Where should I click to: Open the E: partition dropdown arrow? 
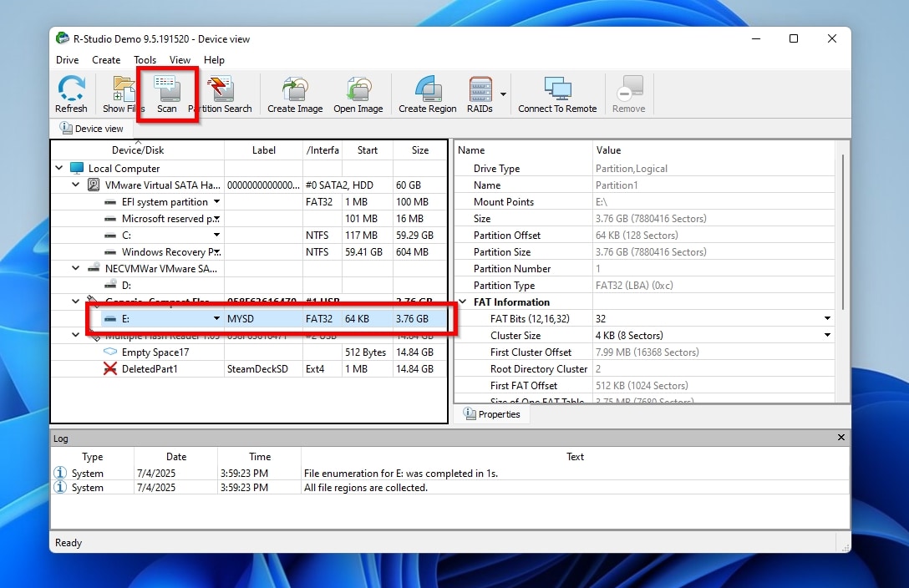[x=217, y=318]
